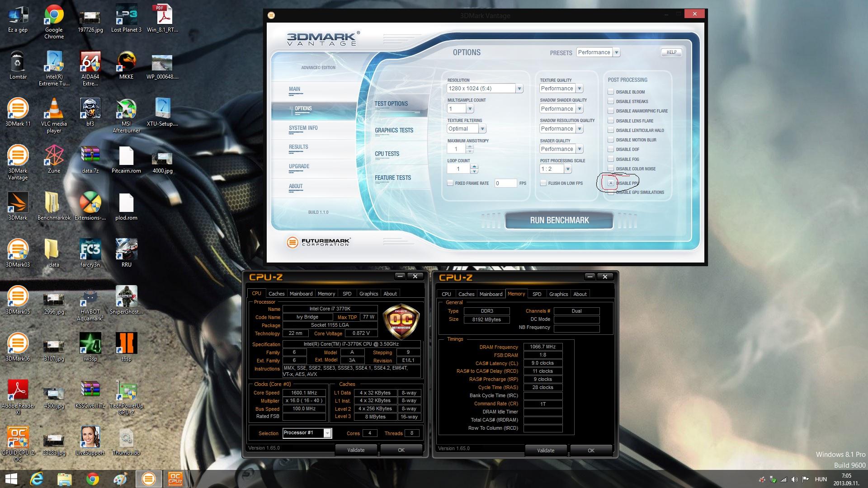Increase the Loop Count stepper value
The width and height of the screenshot is (868, 488).
(474, 166)
